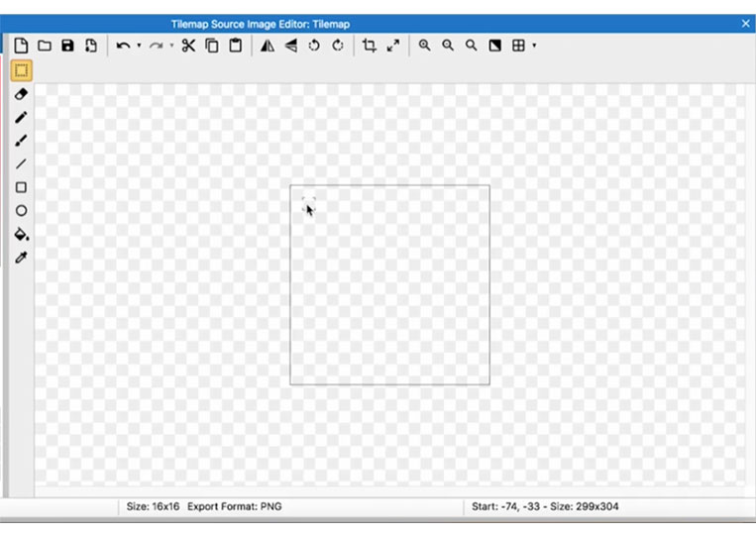The height and width of the screenshot is (536, 756).
Task: Save the tilemap image
Action: [67, 46]
